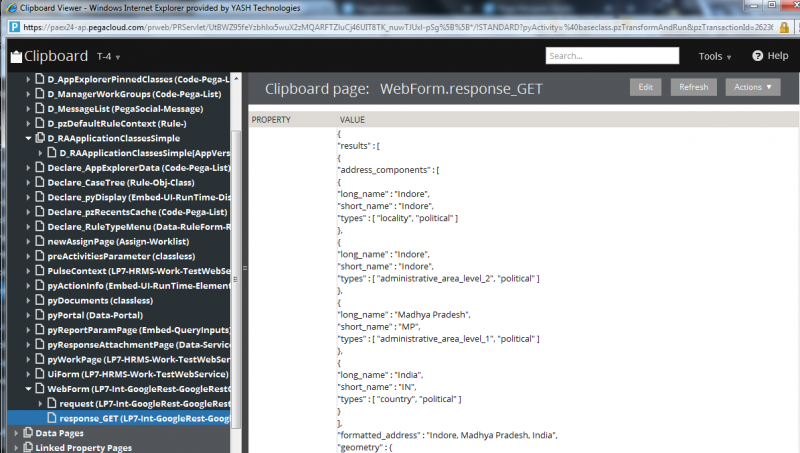Screen dimensions: 800x453
Task: Collapse the D_RAApplicationClassesSimple node
Action: coord(28,138)
